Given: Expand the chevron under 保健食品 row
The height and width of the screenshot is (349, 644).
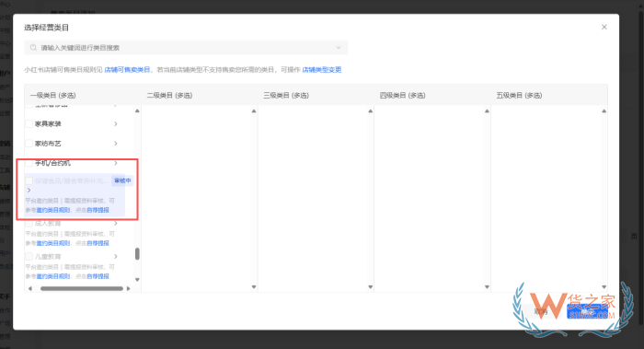Looking at the screenshot, I should [29, 190].
